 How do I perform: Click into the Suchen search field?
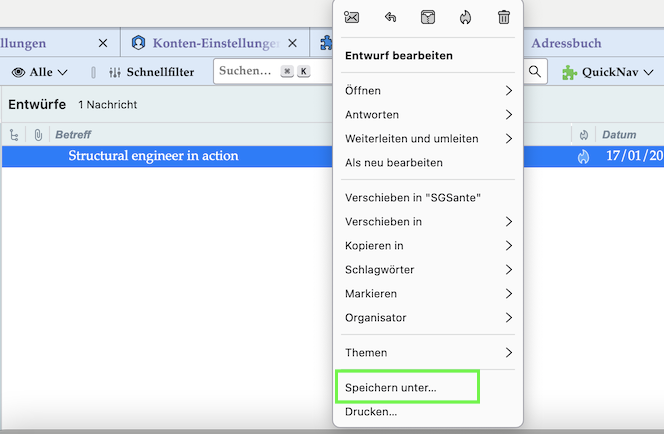[246, 72]
